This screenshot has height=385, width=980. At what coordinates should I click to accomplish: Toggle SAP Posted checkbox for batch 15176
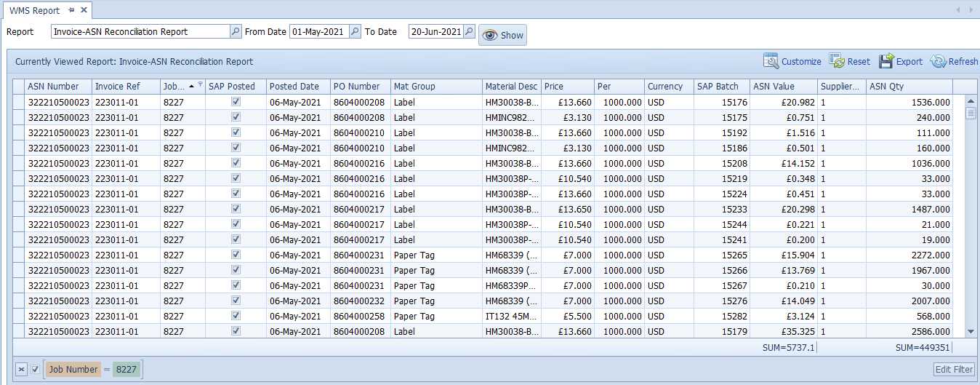236,102
